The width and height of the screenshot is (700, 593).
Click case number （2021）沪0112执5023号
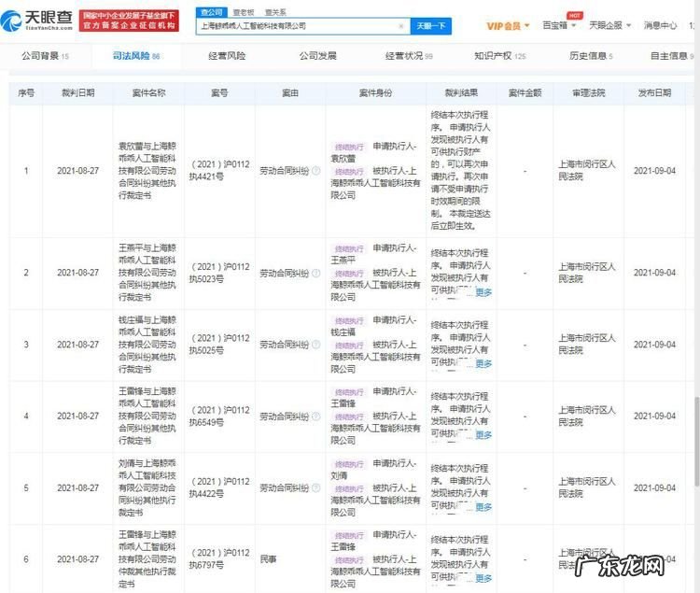click(219, 273)
